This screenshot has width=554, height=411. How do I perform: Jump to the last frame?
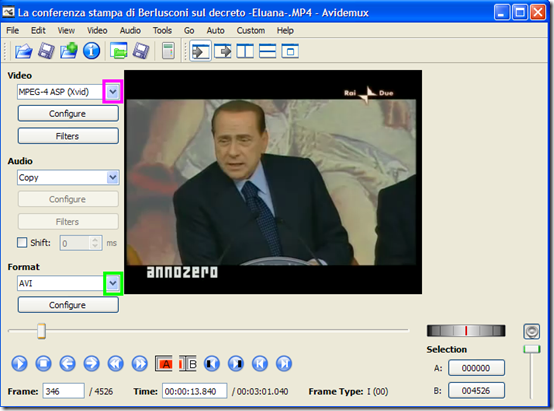click(284, 364)
